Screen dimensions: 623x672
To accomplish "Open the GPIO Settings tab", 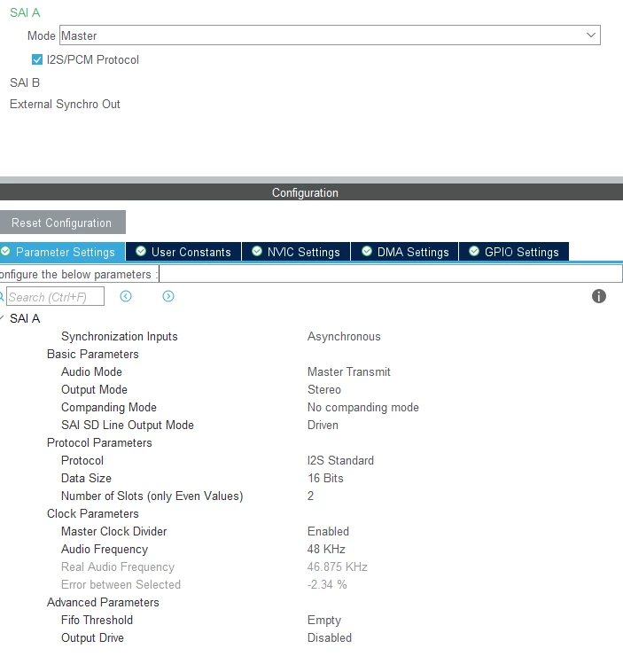I will [x=514, y=252].
